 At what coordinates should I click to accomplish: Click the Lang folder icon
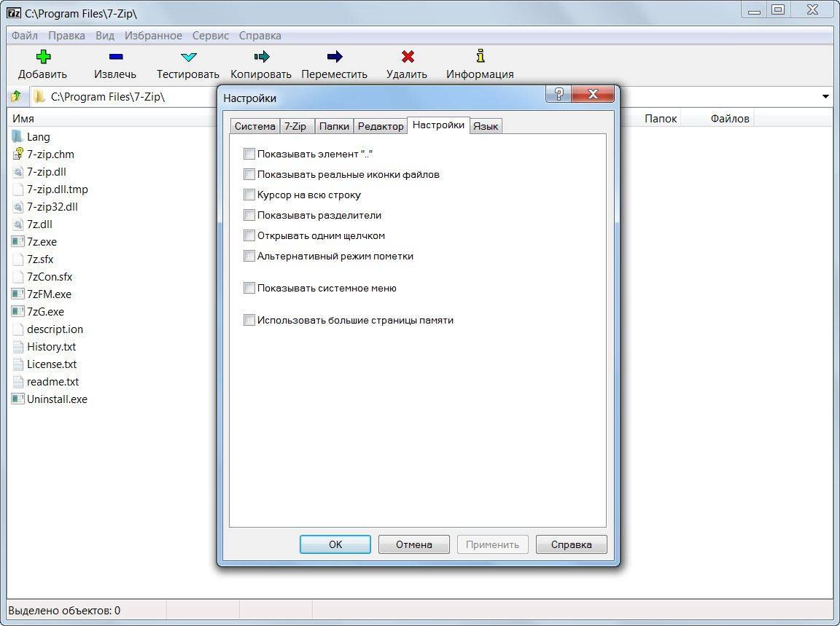17,136
